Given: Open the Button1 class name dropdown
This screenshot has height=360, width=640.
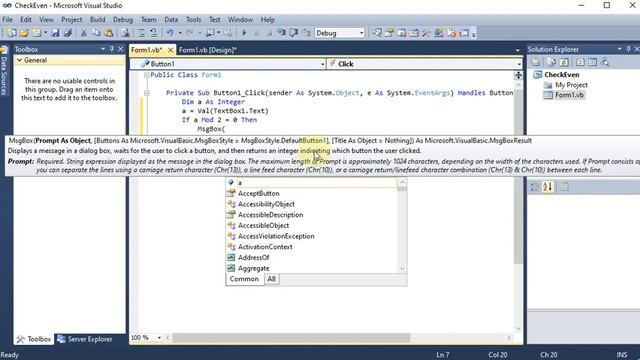Looking at the screenshot, I should click(322, 64).
